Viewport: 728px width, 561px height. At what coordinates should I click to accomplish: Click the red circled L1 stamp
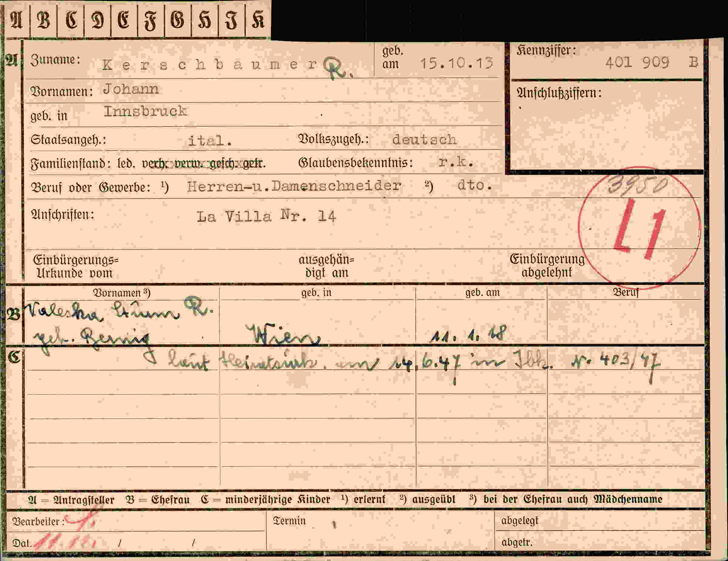[x=640, y=228]
